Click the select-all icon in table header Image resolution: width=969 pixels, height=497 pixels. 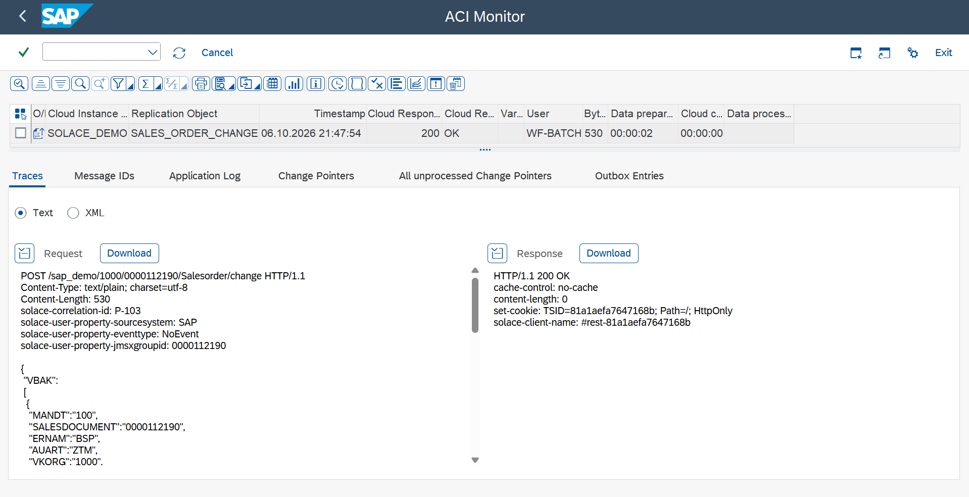point(20,114)
